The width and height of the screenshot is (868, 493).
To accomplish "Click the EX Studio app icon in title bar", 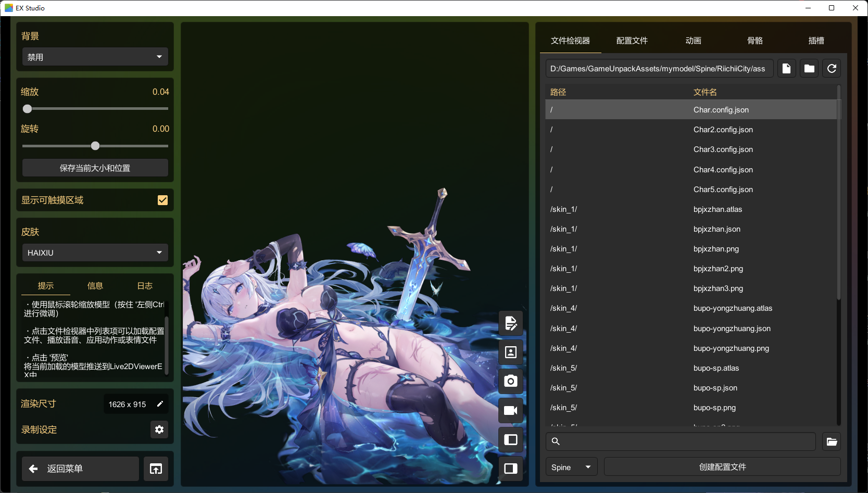I will [9, 8].
